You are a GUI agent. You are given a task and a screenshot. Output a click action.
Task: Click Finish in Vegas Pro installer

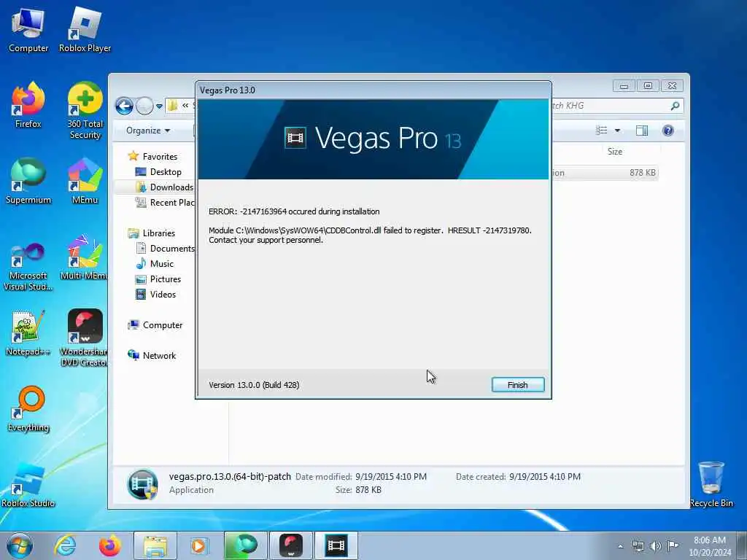pos(517,385)
